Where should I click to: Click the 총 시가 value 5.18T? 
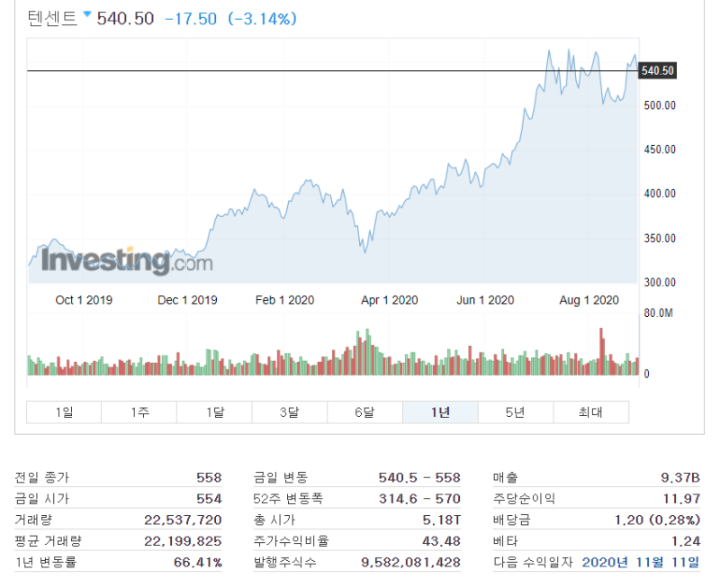coord(441,520)
